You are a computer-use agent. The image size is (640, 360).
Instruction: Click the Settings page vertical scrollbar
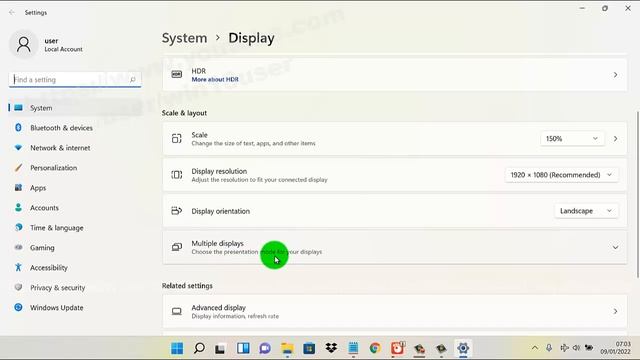[x=637, y=194]
